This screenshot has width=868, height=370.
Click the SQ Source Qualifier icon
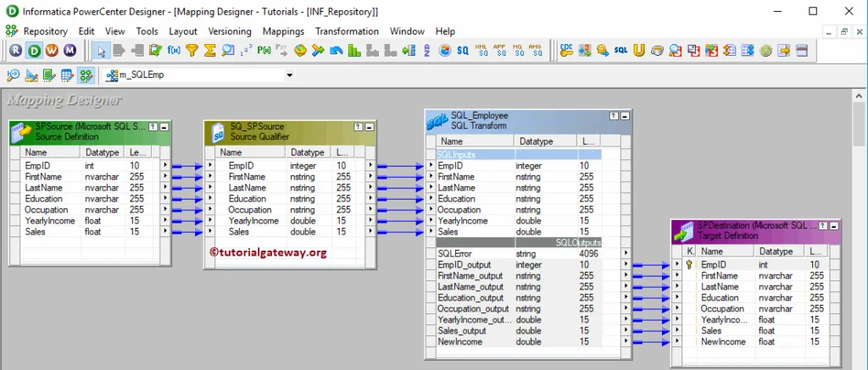tap(463, 51)
